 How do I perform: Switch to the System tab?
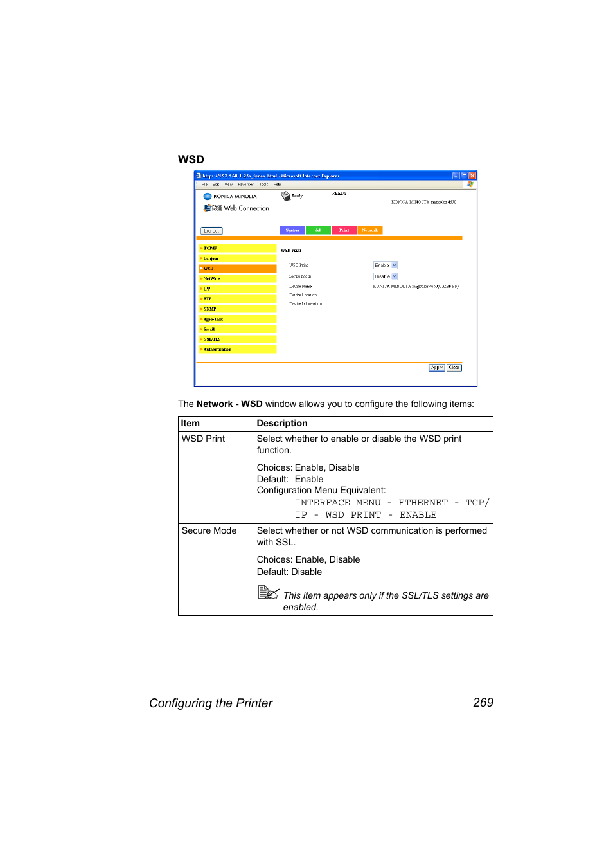[x=292, y=230]
